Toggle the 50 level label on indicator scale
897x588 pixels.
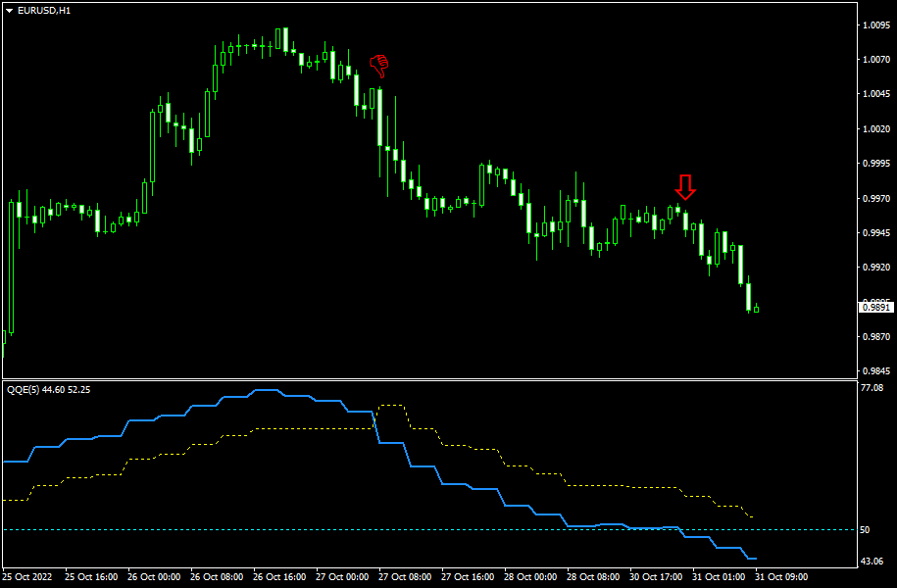pyautogui.click(x=867, y=527)
